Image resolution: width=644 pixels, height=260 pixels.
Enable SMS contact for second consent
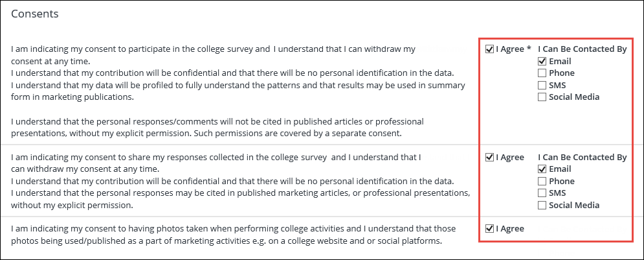(x=542, y=193)
